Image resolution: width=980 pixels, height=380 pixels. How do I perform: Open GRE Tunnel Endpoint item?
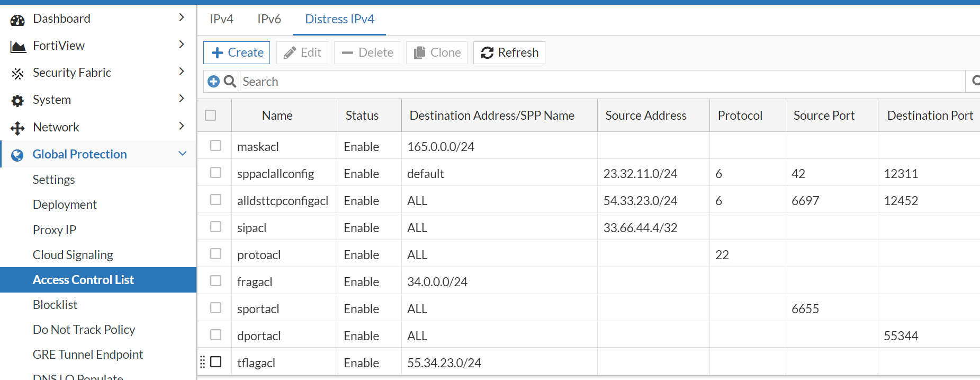[x=88, y=355]
